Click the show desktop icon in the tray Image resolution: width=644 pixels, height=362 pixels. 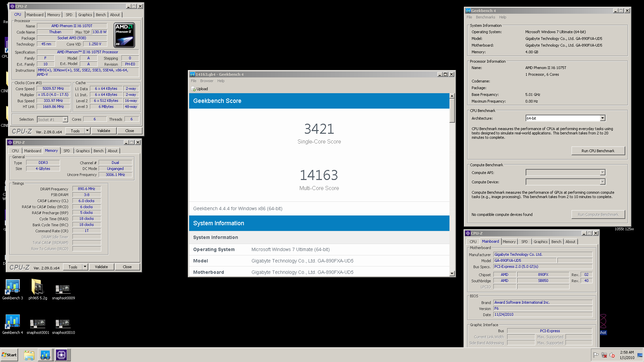(640, 355)
